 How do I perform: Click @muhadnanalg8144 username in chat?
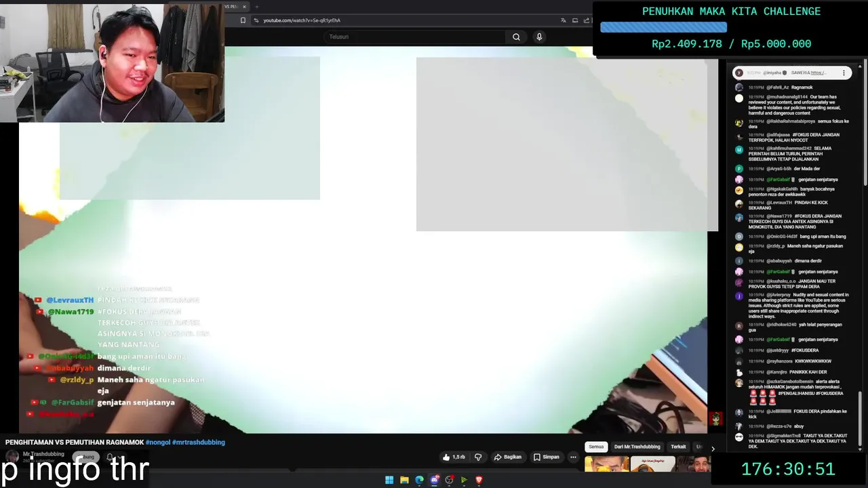[787, 97]
